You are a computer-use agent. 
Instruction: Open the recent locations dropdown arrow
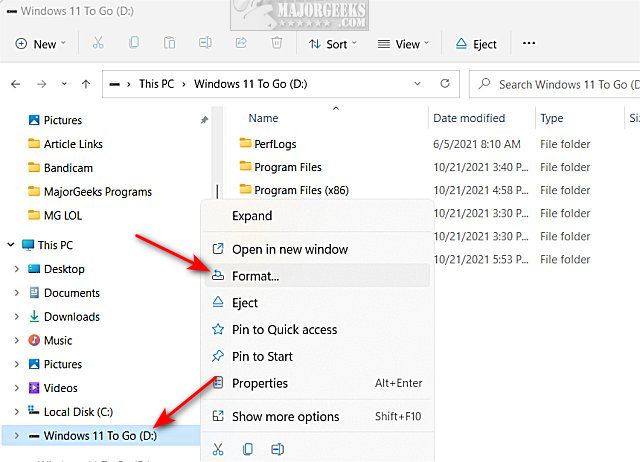coord(64,84)
